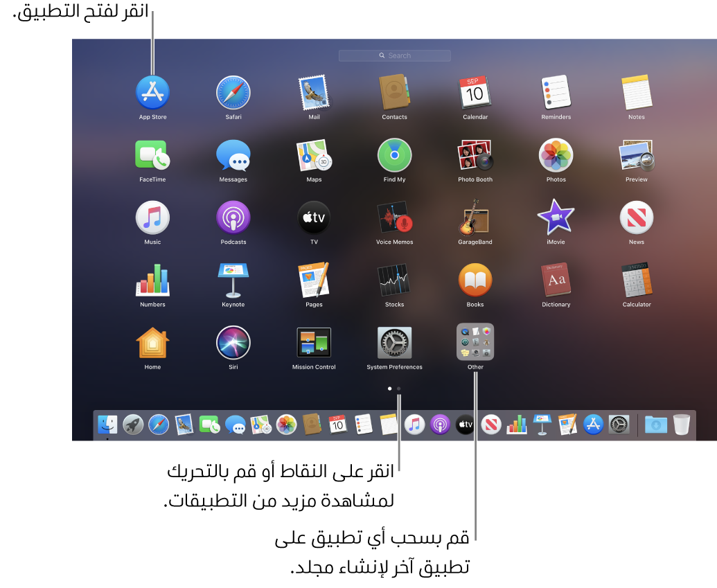Viewport: 717px width, 588px height.
Task: Open the Books app
Action: 475,280
